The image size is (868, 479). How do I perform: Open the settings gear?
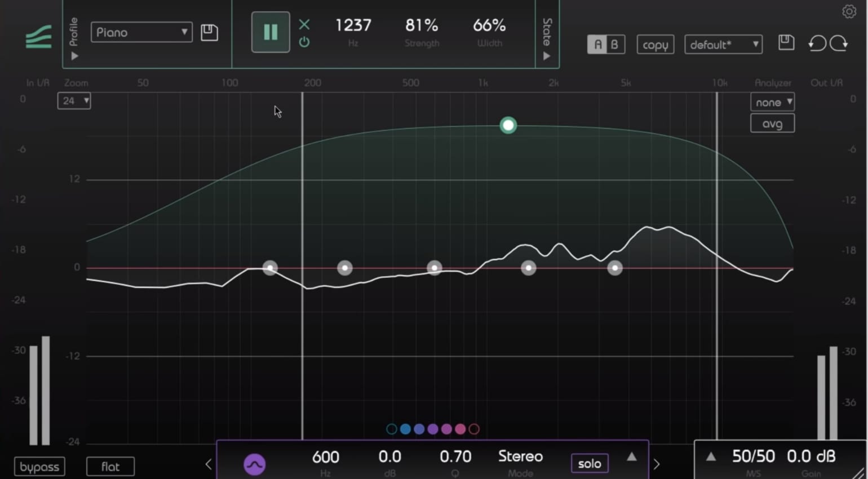click(x=849, y=11)
